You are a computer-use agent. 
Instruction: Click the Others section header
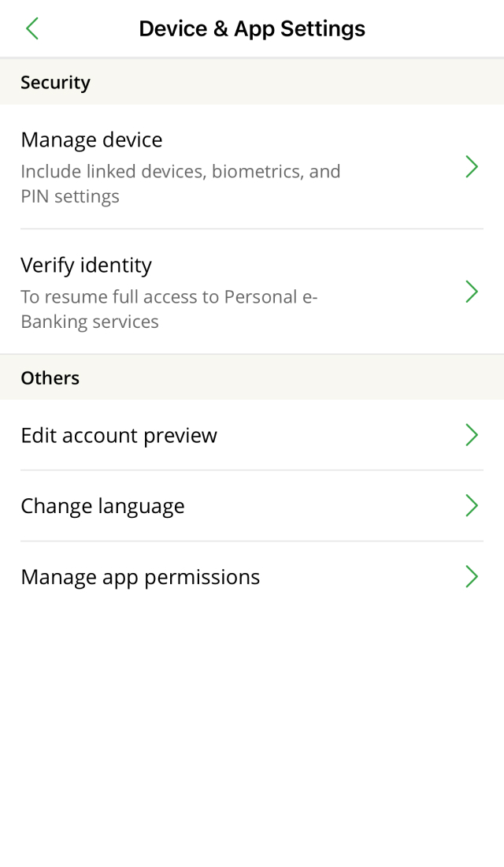[50, 378]
